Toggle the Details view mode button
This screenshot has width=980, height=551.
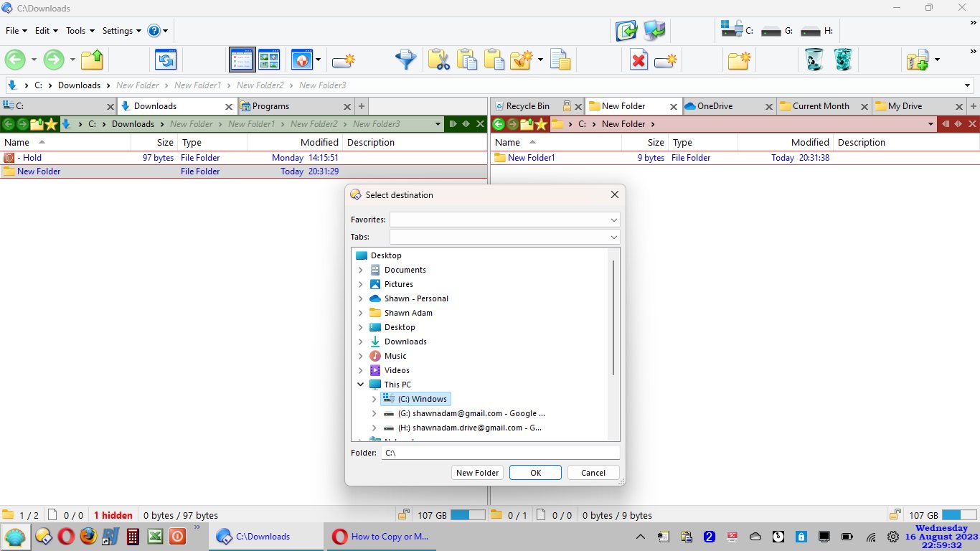tap(242, 60)
